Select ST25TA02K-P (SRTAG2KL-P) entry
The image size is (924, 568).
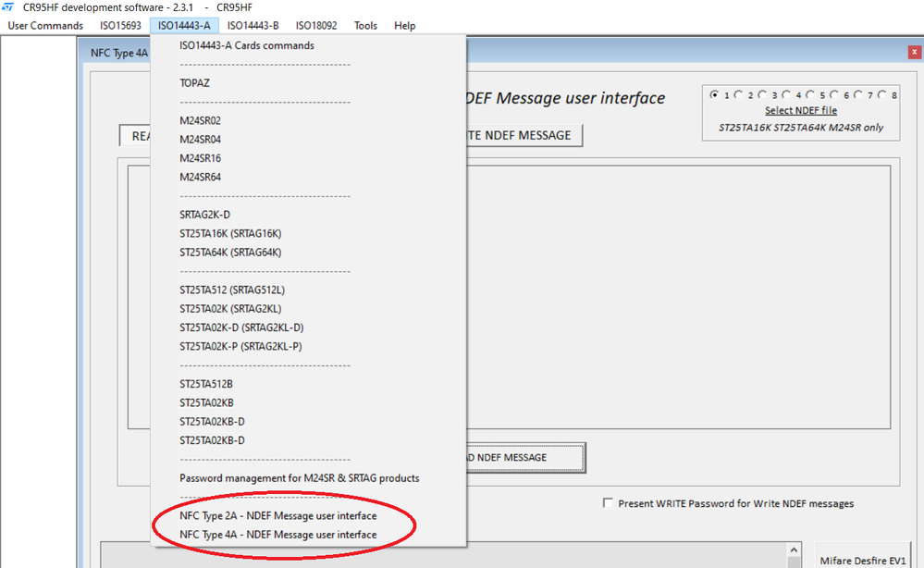coord(308,347)
